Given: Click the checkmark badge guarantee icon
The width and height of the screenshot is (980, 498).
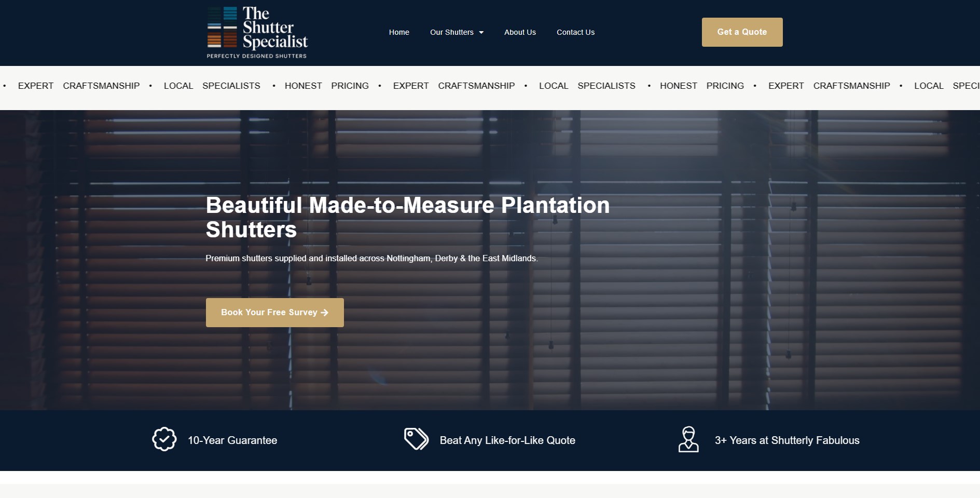Looking at the screenshot, I should click(164, 439).
